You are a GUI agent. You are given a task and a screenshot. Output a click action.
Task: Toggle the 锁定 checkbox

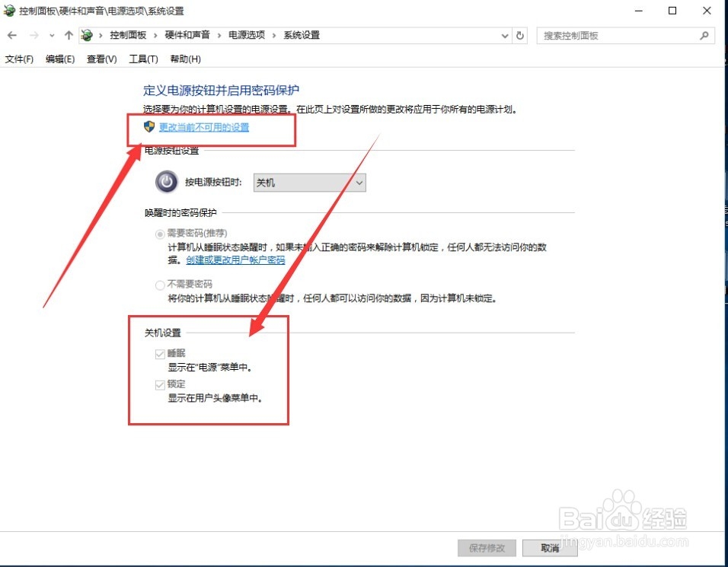160,384
